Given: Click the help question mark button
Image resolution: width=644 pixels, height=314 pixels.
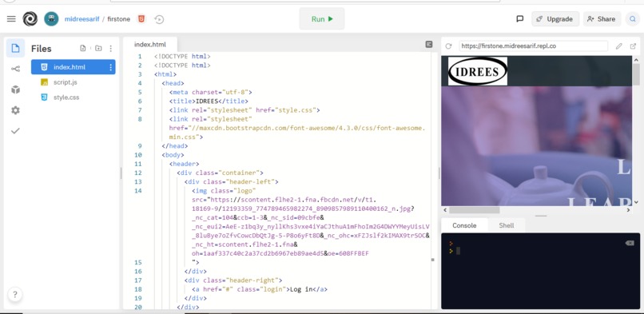Looking at the screenshot, I should point(15,294).
